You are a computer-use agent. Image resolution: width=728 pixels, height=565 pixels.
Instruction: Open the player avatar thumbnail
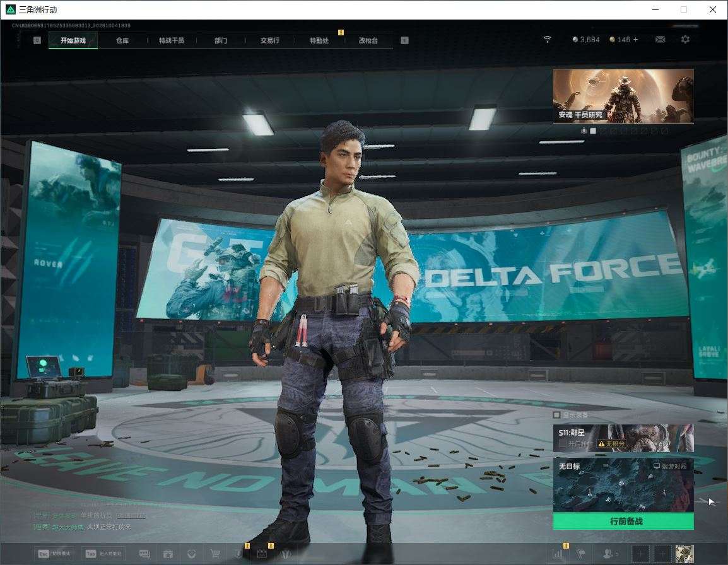coord(684,554)
